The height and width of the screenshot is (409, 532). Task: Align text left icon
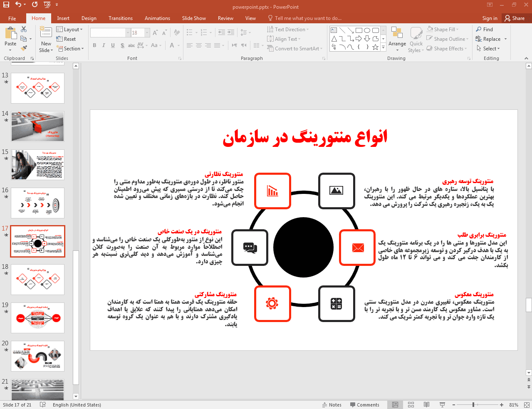point(190,45)
